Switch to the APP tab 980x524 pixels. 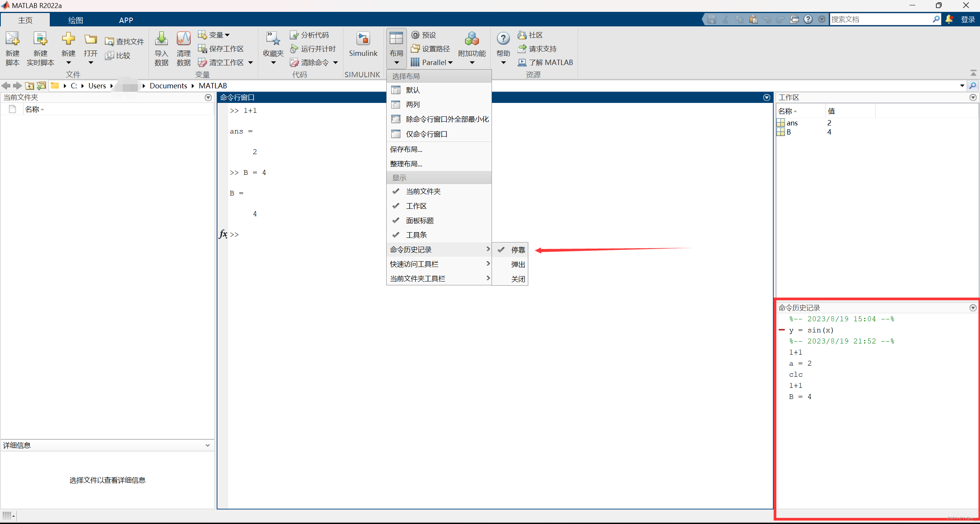126,20
